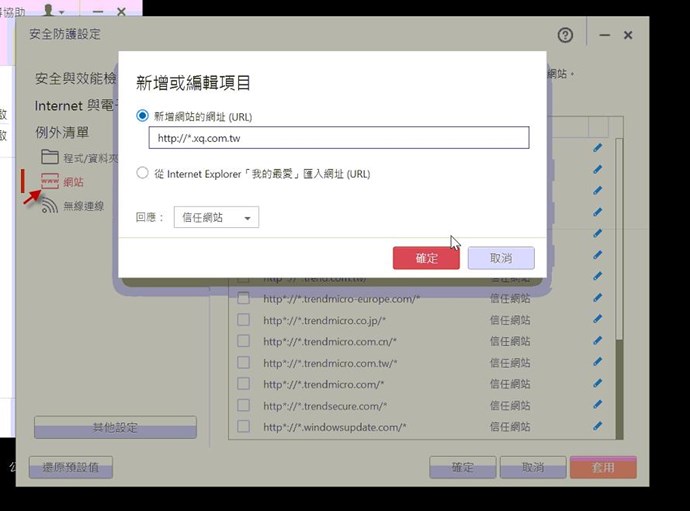This screenshot has width=690, height=511.
Task: Click the 無線連線 wireless icon
Action: 50,205
